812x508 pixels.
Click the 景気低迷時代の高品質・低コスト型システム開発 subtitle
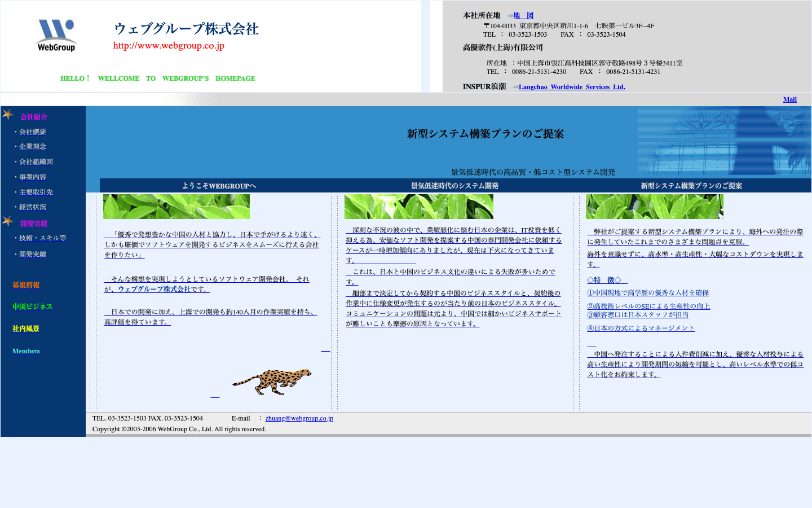pyautogui.click(x=533, y=172)
